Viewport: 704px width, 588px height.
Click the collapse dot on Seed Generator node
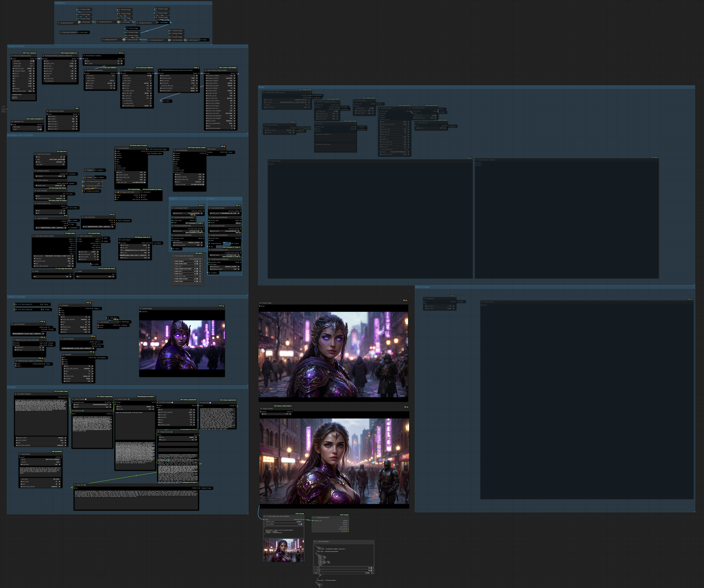click(35, 191)
